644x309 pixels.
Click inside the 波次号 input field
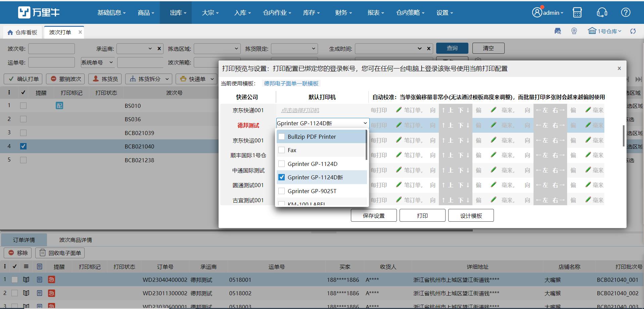[51, 48]
